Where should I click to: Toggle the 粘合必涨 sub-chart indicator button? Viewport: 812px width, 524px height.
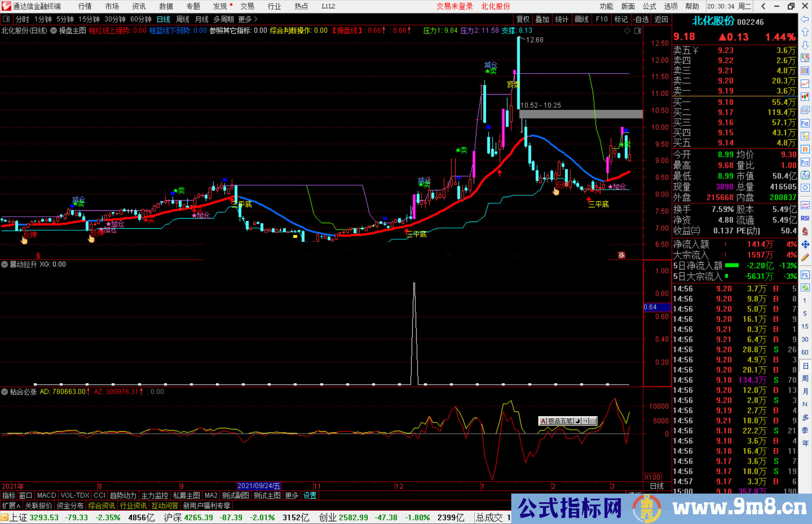(5, 392)
